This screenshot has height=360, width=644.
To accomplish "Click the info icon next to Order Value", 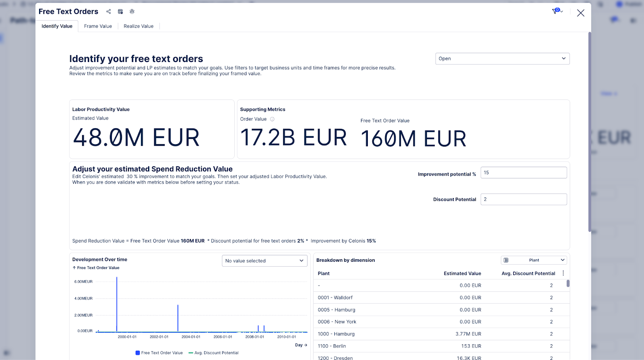I will pyautogui.click(x=272, y=119).
